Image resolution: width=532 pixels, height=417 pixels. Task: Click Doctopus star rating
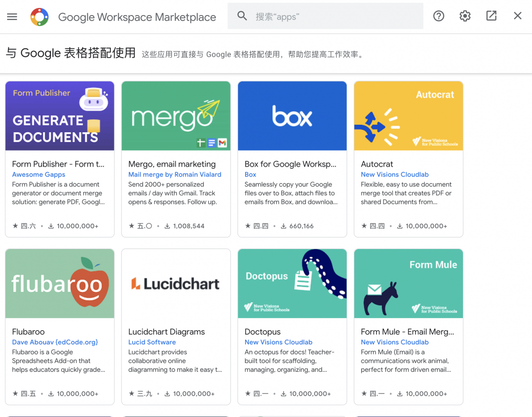point(257,394)
